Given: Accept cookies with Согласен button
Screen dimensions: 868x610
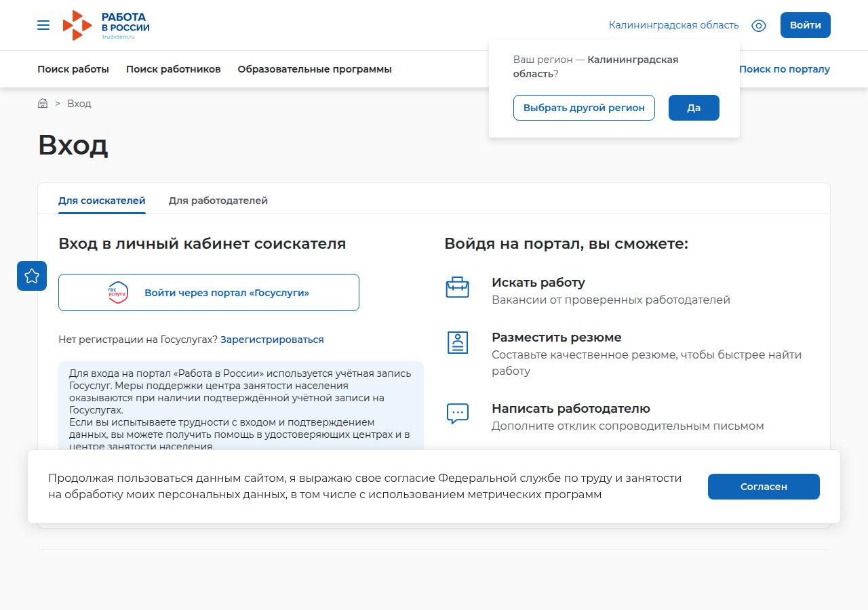Looking at the screenshot, I should click(x=764, y=487).
